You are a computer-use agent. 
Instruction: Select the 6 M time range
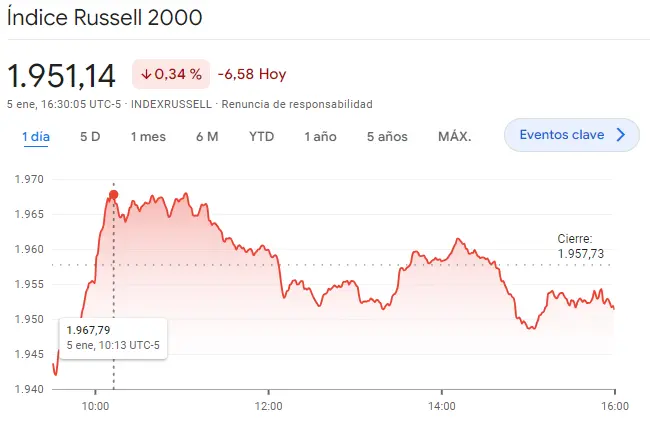207,136
